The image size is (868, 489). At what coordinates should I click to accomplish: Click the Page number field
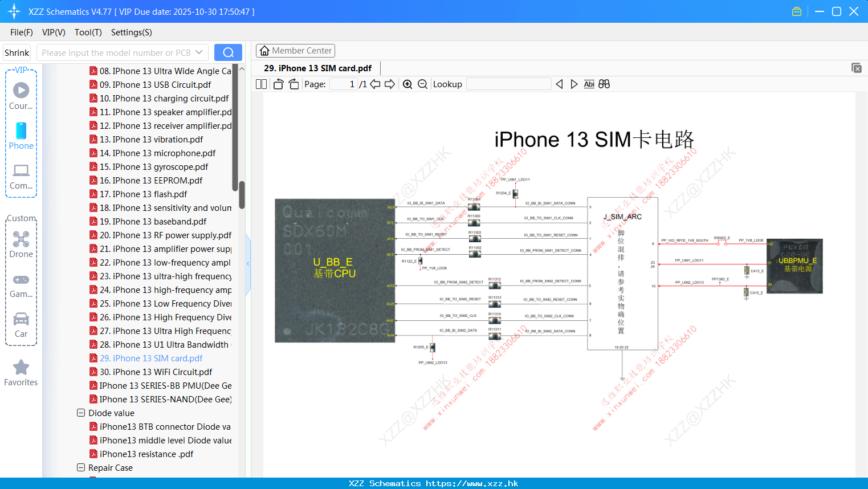(344, 84)
